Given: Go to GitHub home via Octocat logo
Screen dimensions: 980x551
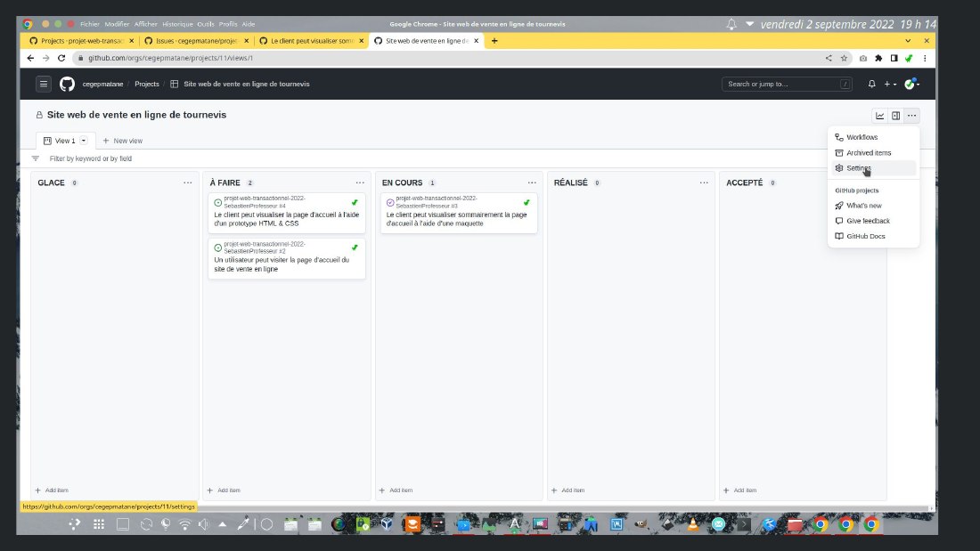Looking at the screenshot, I should tap(67, 84).
